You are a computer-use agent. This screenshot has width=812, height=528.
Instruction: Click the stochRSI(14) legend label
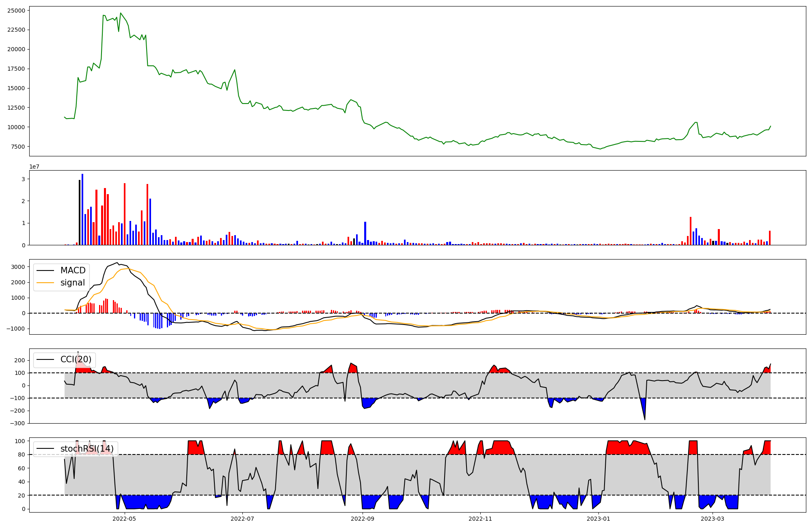click(x=87, y=449)
